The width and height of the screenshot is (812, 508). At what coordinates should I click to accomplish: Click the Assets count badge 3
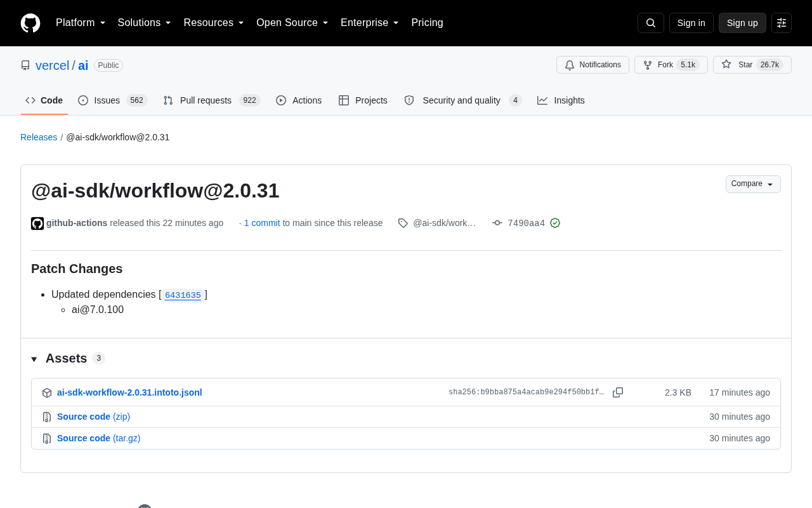(98, 358)
